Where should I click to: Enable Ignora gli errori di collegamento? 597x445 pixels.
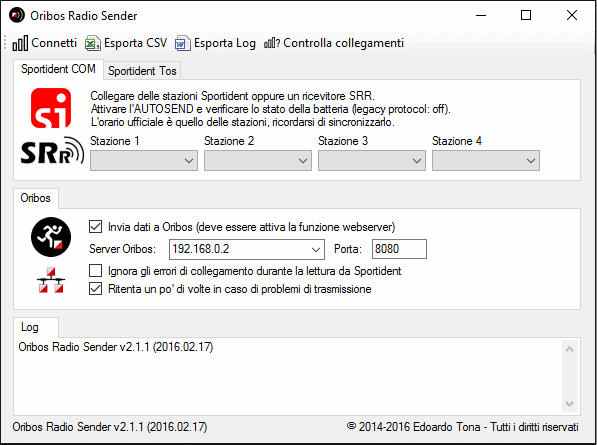click(x=95, y=271)
